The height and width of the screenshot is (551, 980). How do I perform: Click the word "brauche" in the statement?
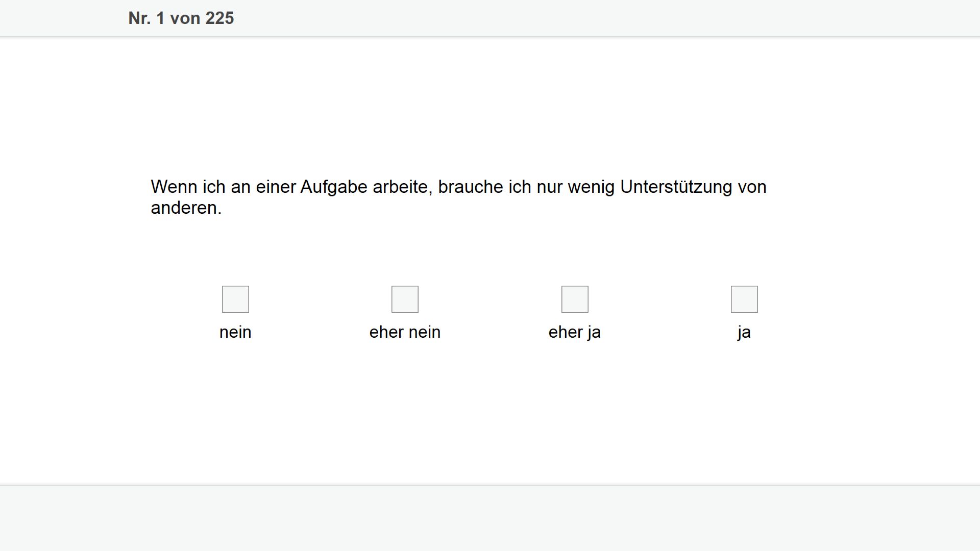coord(471,187)
